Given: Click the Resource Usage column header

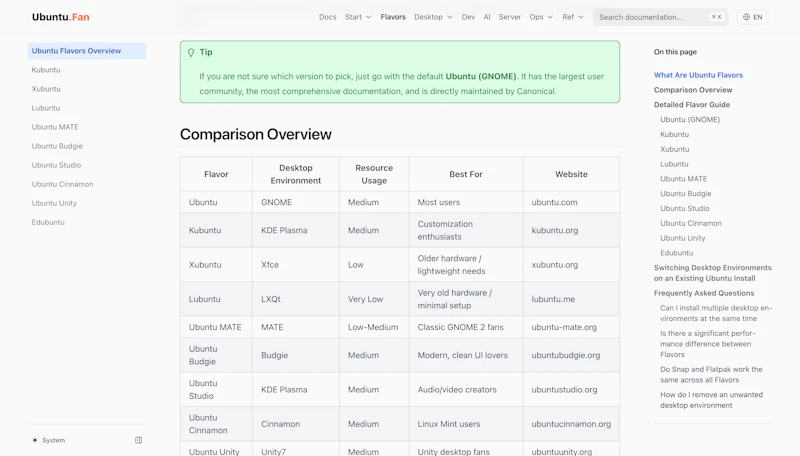Looking at the screenshot, I should tap(374, 174).
